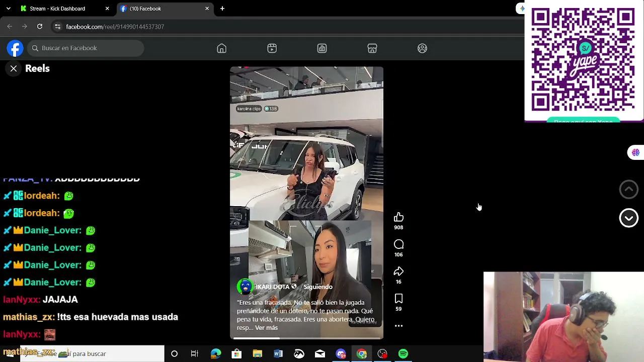This screenshot has height=362, width=644.
Task: Open Microsoft Store from the taskbar
Action: click(x=236, y=354)
